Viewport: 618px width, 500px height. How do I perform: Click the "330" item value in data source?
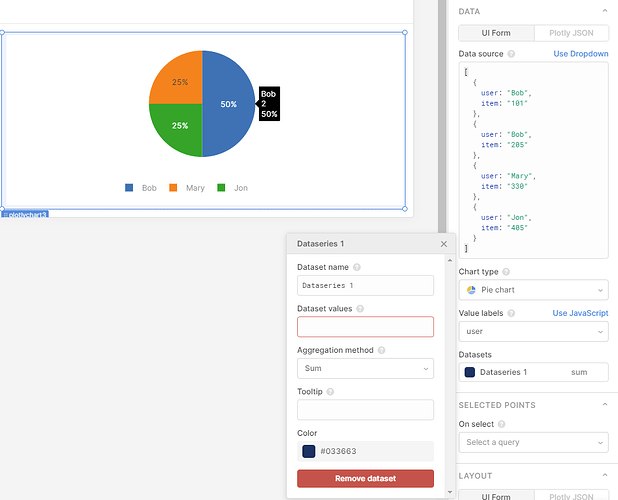coord(517,186)
